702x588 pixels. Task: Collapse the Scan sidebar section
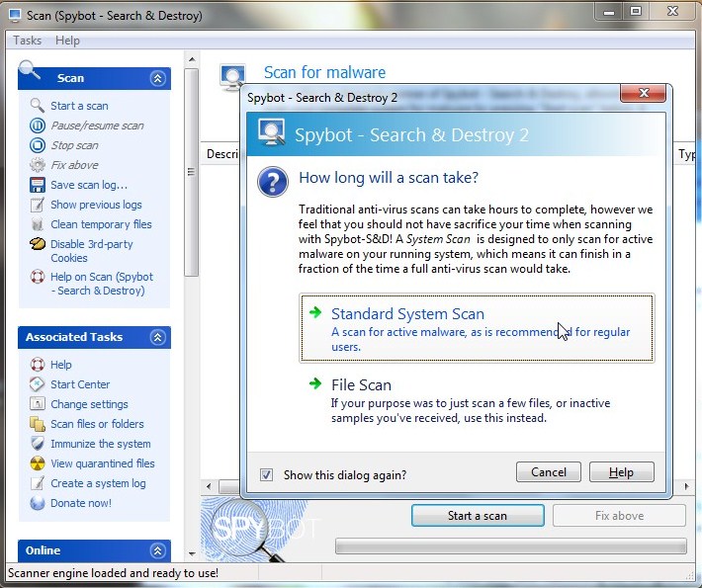pos(157,79)
